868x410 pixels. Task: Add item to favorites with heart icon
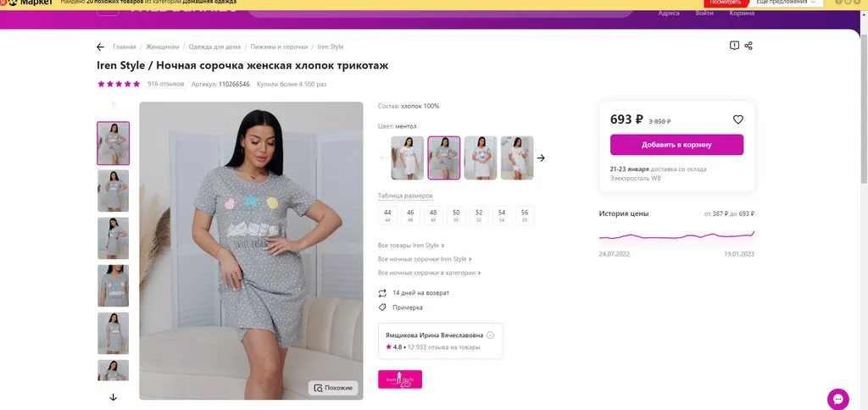pos(737,119)
